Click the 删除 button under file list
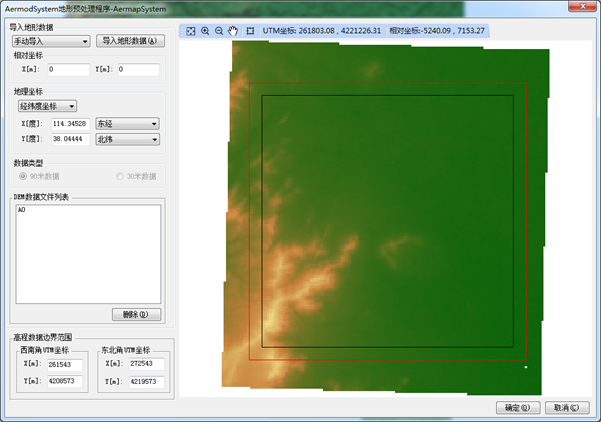Viewport: 601px width, 422px height. click(x=135, y=314)
